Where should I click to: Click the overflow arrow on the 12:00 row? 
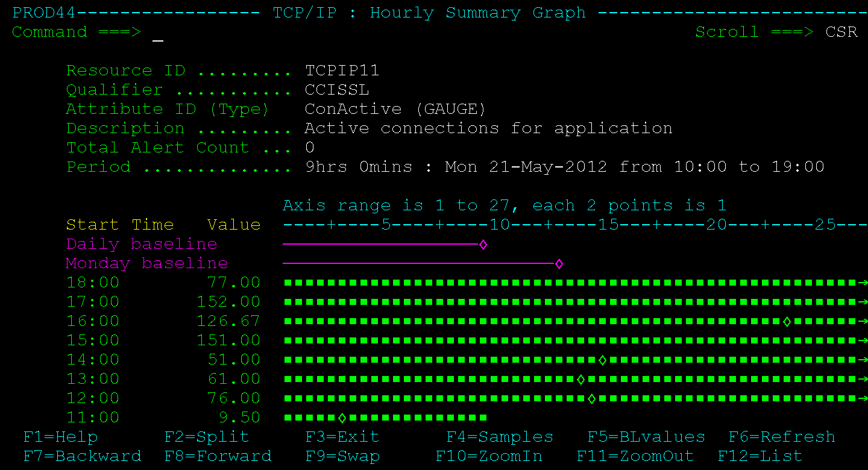(x=863, y=398)
